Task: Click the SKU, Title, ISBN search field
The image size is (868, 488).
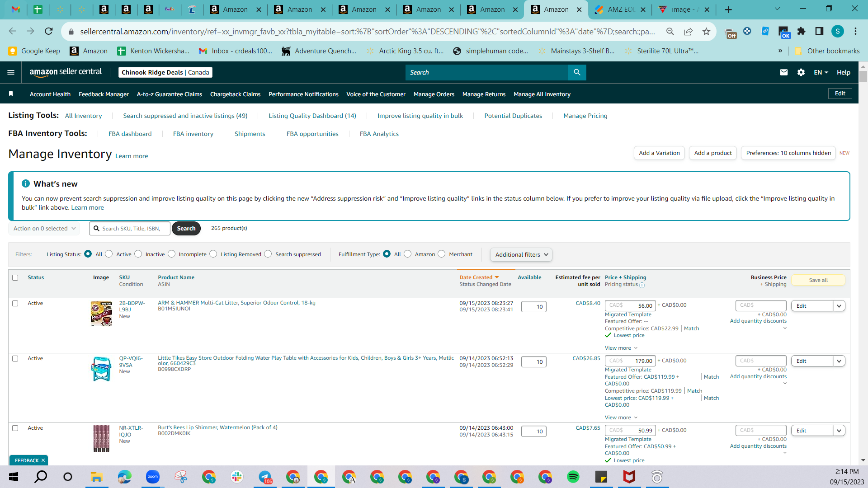Action: coord(130,229)
